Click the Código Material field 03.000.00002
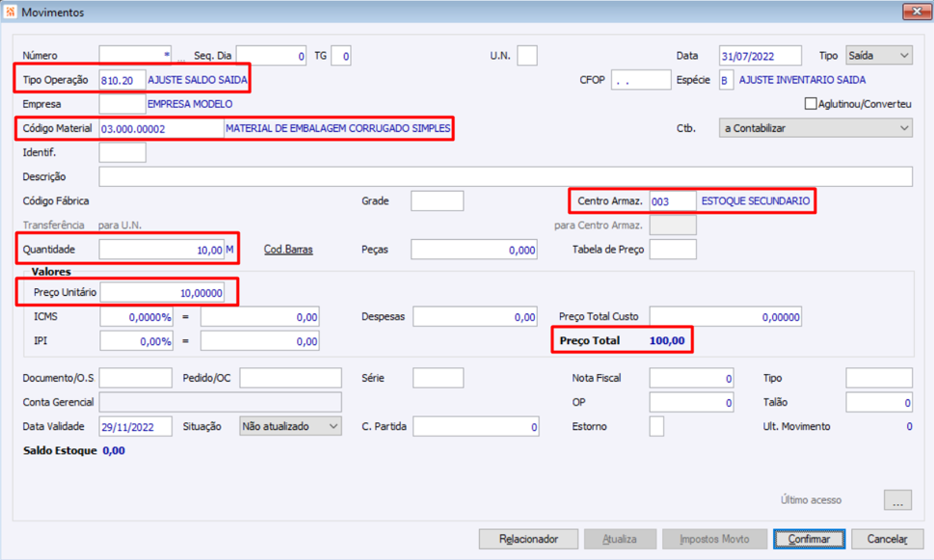The image size is (934, 560). [x=161, y=129]
